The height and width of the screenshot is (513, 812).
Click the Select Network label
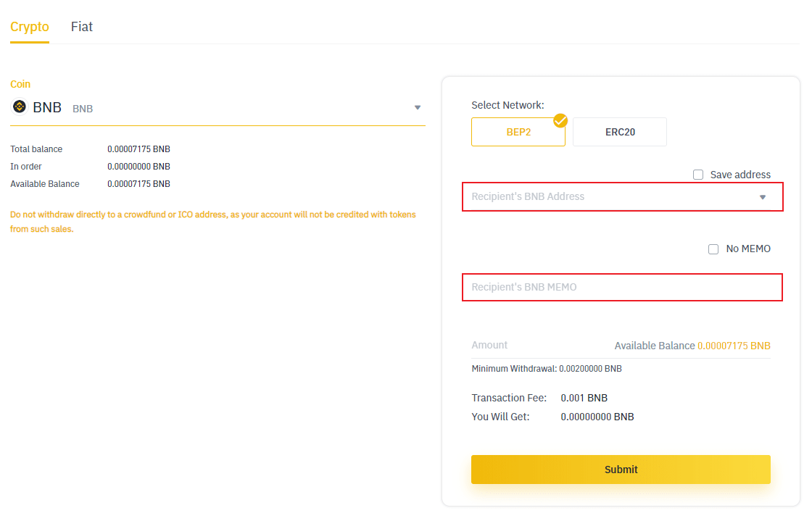tap(507, 105)
